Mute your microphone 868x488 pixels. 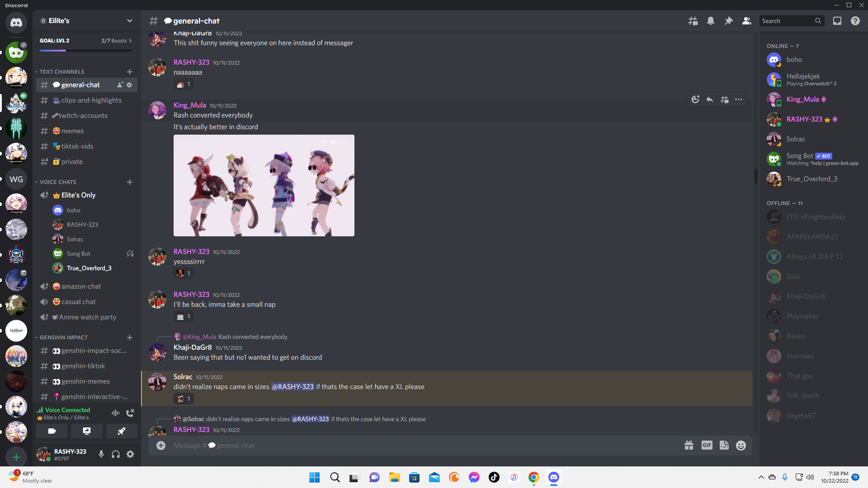(101, 454)
